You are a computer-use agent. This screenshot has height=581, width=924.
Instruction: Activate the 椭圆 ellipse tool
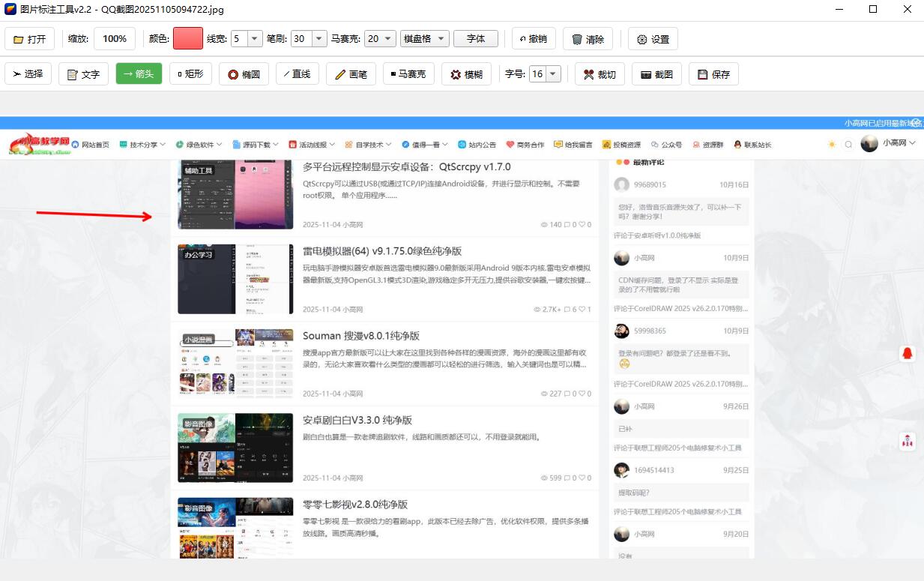(243, 73)
